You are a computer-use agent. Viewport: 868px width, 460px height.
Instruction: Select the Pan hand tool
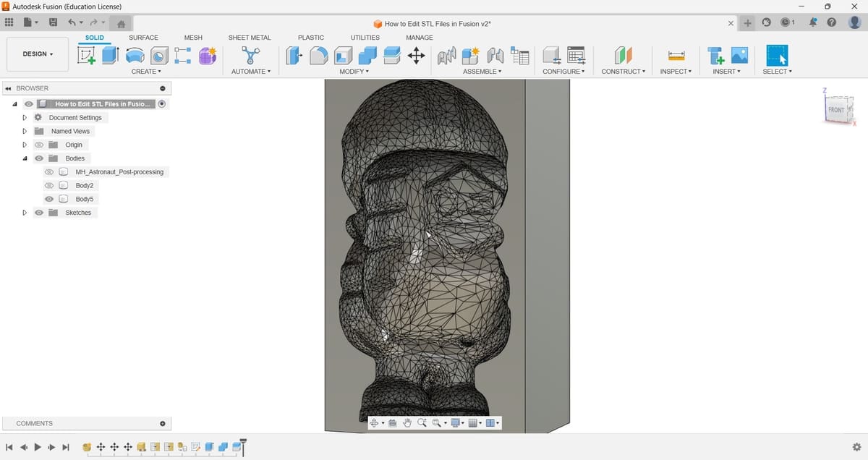[407, 423]
